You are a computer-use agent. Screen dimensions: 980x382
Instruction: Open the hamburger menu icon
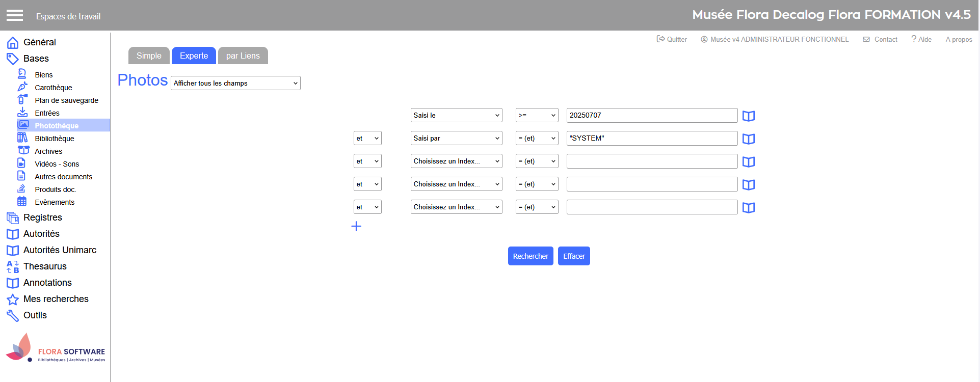pos(15,15)
